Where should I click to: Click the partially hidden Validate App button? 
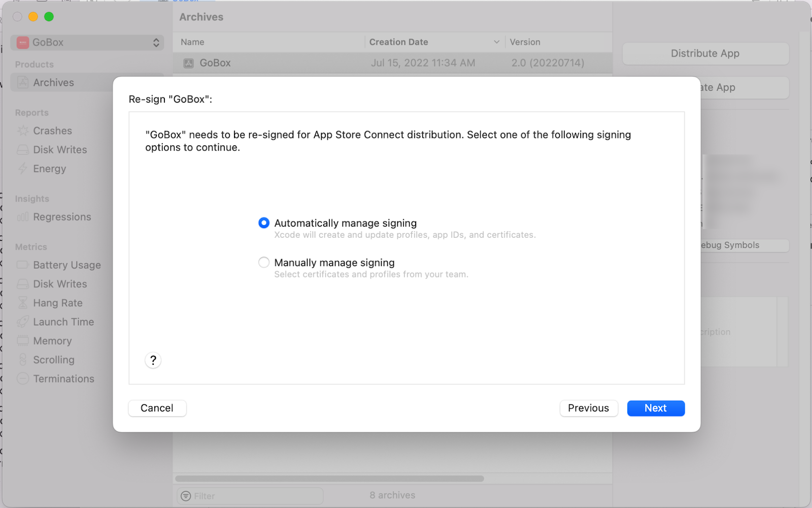point(745,87)
